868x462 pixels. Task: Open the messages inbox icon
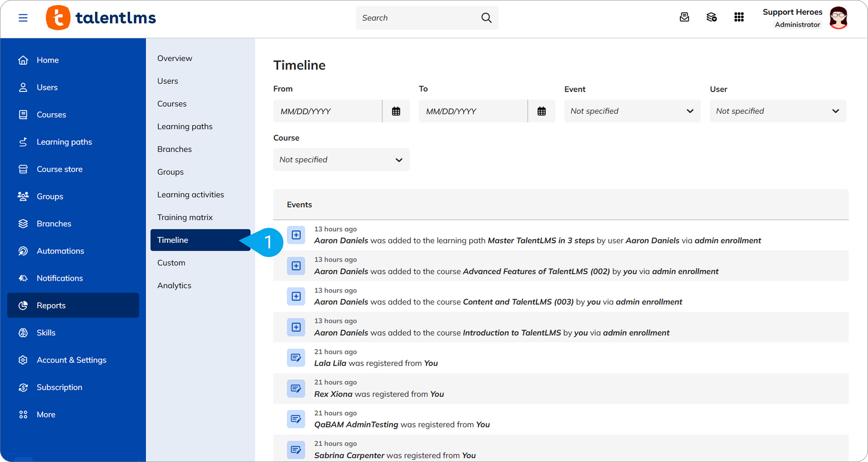coord(684,17)
